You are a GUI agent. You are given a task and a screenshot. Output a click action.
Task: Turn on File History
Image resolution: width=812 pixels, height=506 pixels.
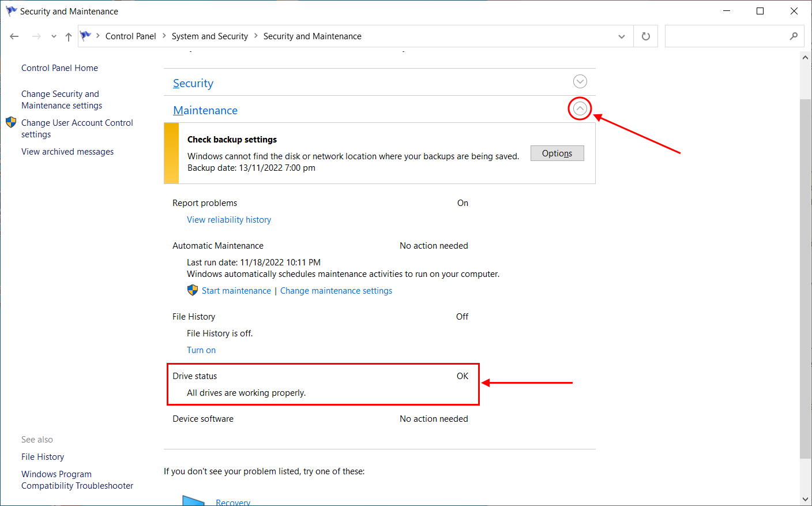[201, 350]
